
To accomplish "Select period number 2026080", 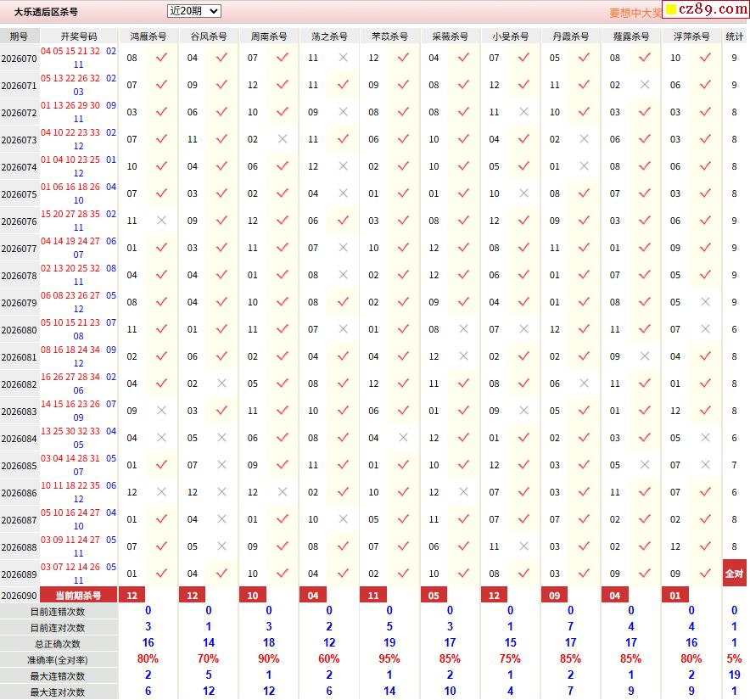I will point(20,330).
